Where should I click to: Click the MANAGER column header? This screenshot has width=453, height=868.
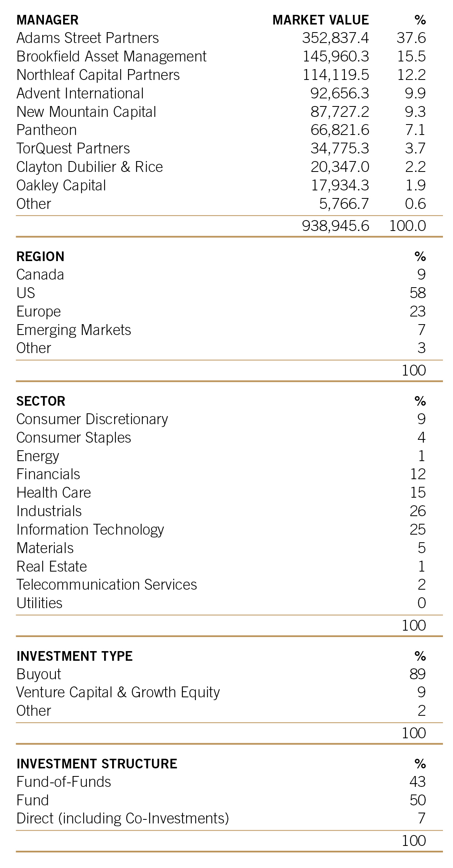tap(47, 20)
